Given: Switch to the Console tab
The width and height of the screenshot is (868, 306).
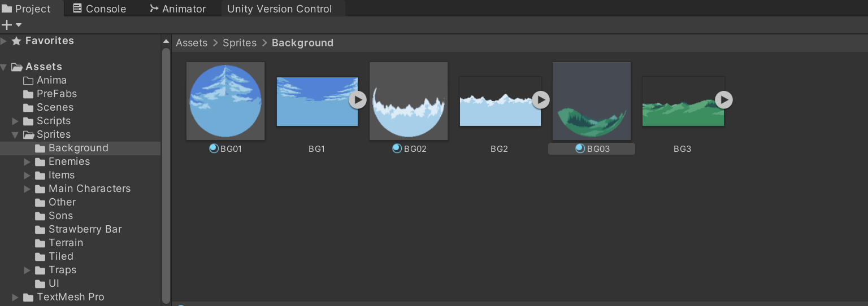Looking at the screenshot, I should click(x=99, y=9).
